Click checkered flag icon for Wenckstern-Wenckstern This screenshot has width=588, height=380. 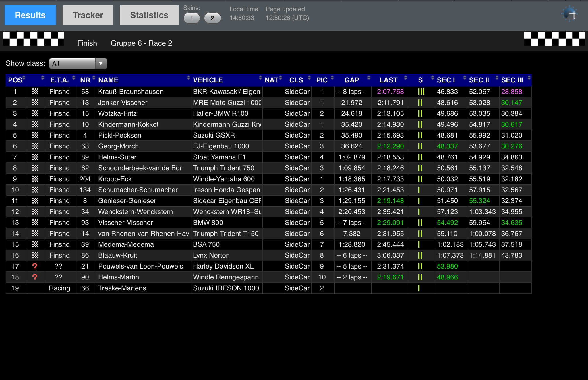click(35, 212)
